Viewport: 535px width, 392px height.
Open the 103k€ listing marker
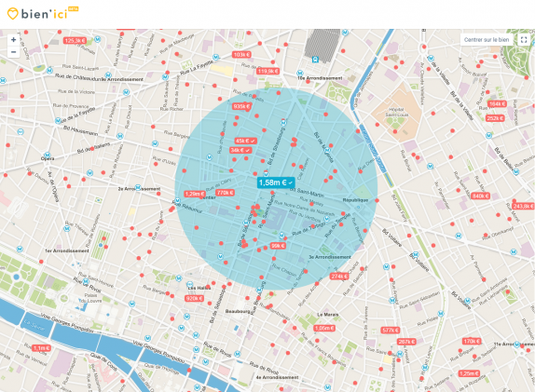point(241,55)
